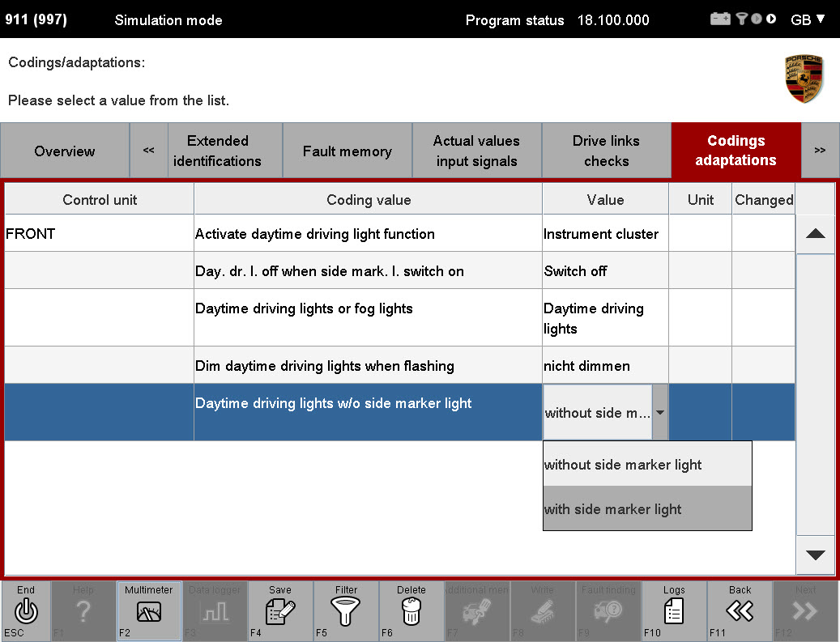This screenshot has height=642, width=840.
Task: Click the Control unit column header
Action: [100, 200]
